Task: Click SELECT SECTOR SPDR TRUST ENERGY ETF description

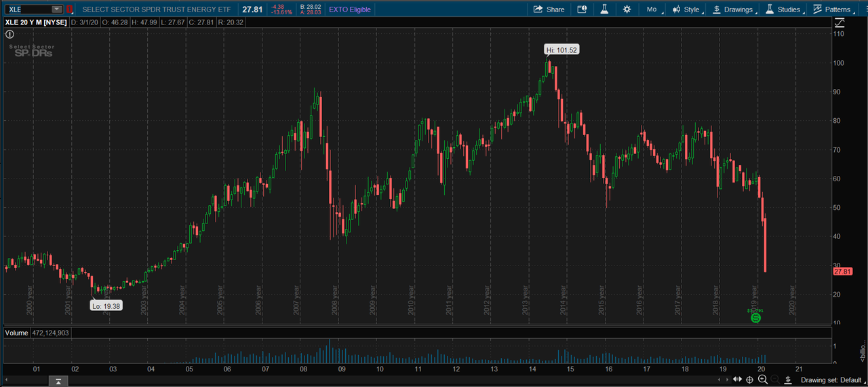Action: (x=156, y=10)
